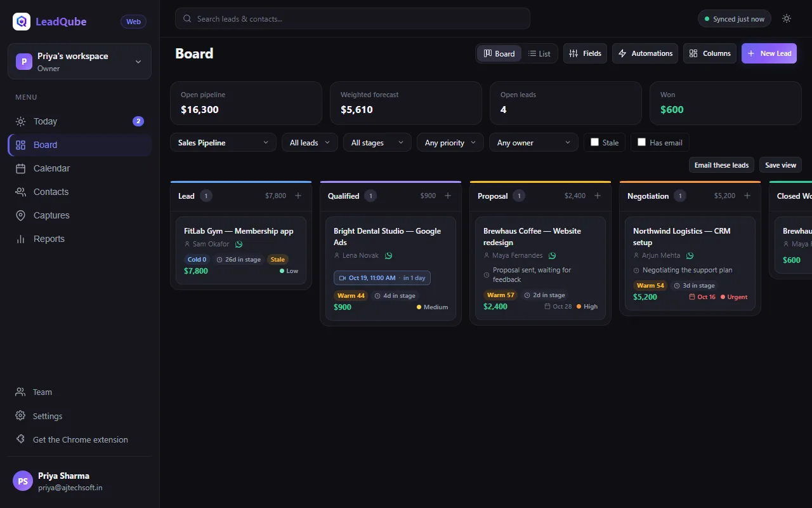The height and width of the screenshot is (508, 812).
Task: Click the Oct 19, 11:00 AM meeting chip
Action: [382, 278]
